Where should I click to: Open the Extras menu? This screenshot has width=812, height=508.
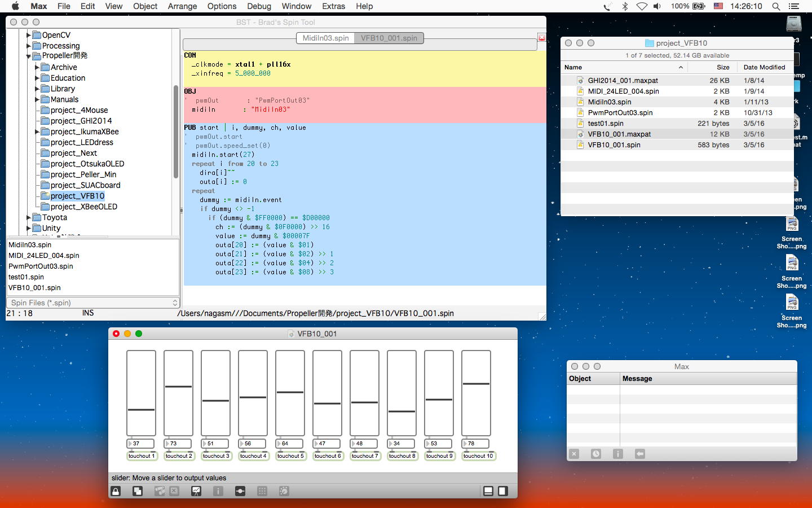tap(333, 6)
